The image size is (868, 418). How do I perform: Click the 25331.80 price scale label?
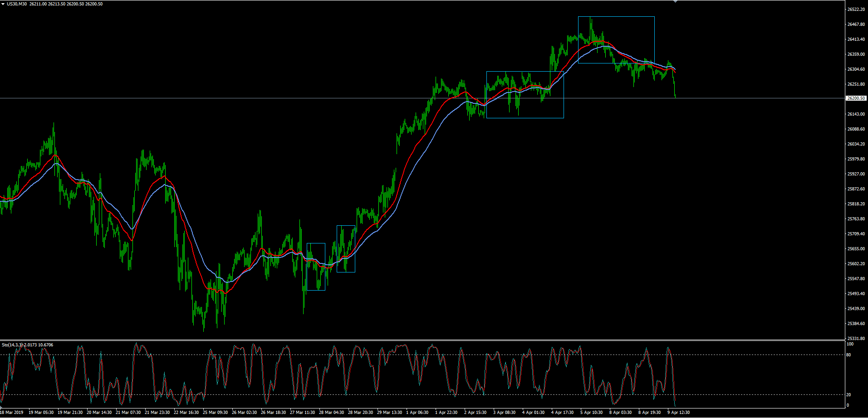coord(856,339)
